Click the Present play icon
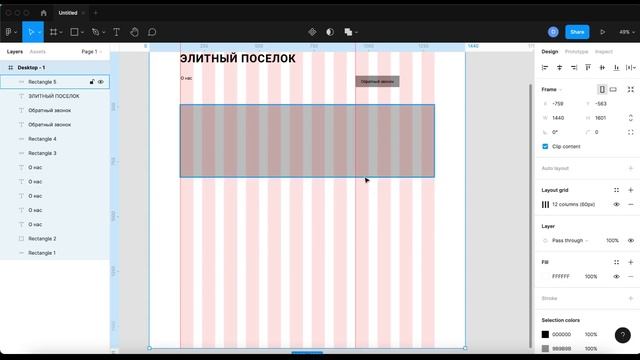The width and height of the screenshot is (640, 360). pyautogui.click(x=602, y=32)
